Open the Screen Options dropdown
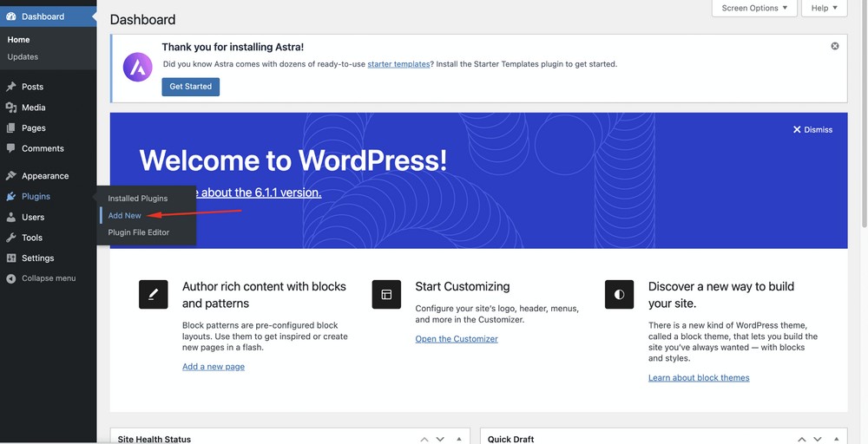The image size is (868, 444). tap(754, 9)
